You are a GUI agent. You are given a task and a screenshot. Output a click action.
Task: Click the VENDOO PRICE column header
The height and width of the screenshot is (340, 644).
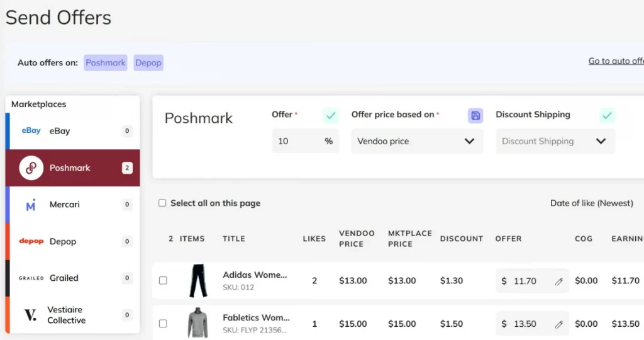[357, 239]
